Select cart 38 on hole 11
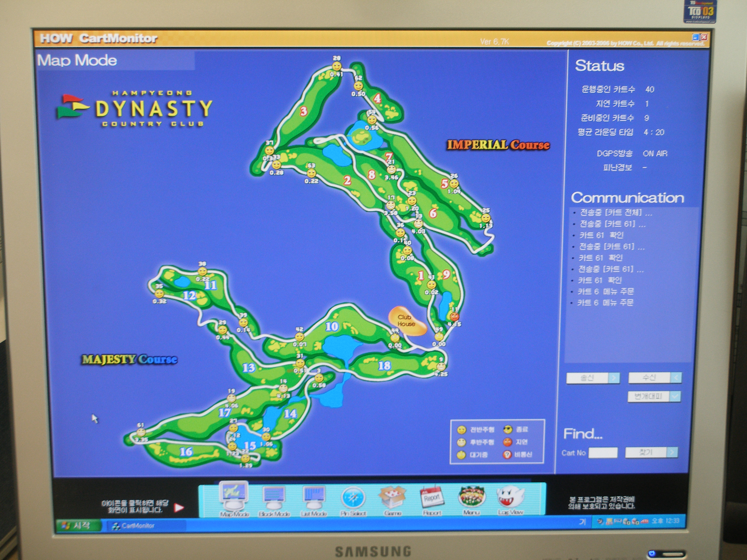 tap(202, 271)
